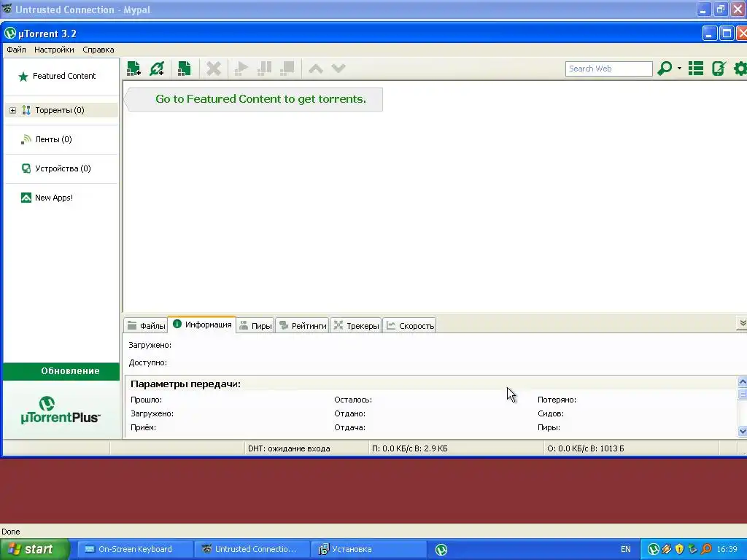Click the orange magnifier tray icon
This screenshot has width=747, height=560.
(706, 550)
